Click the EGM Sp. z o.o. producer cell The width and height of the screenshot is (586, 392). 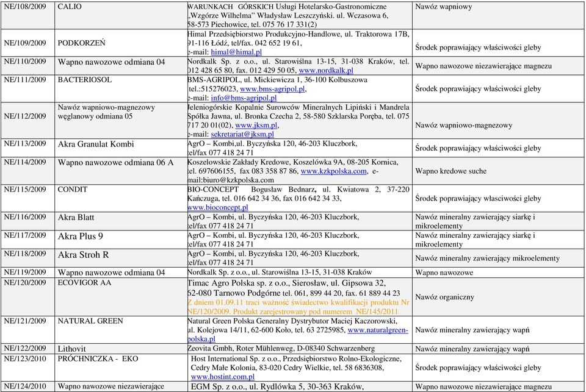(300, 387)
